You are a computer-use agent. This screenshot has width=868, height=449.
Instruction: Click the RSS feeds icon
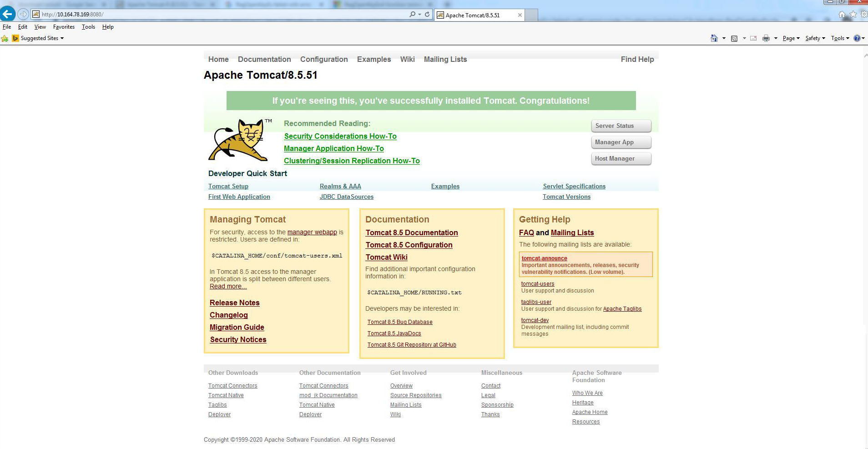(x=734, y=38)
